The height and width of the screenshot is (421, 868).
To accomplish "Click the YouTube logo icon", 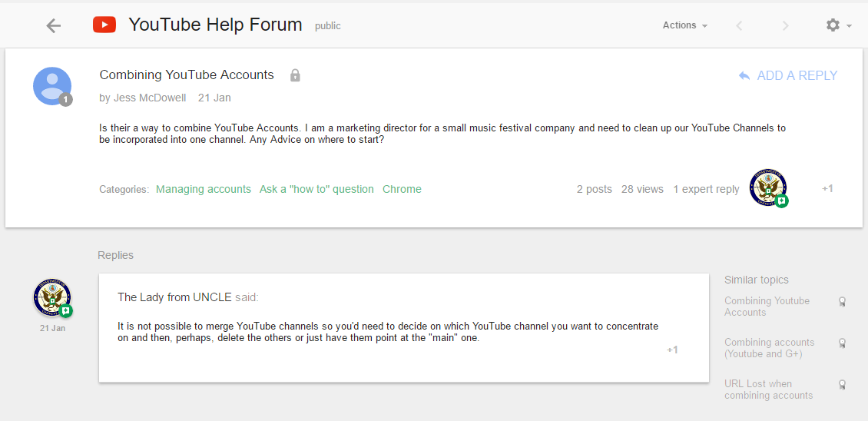I will (104, 25).
